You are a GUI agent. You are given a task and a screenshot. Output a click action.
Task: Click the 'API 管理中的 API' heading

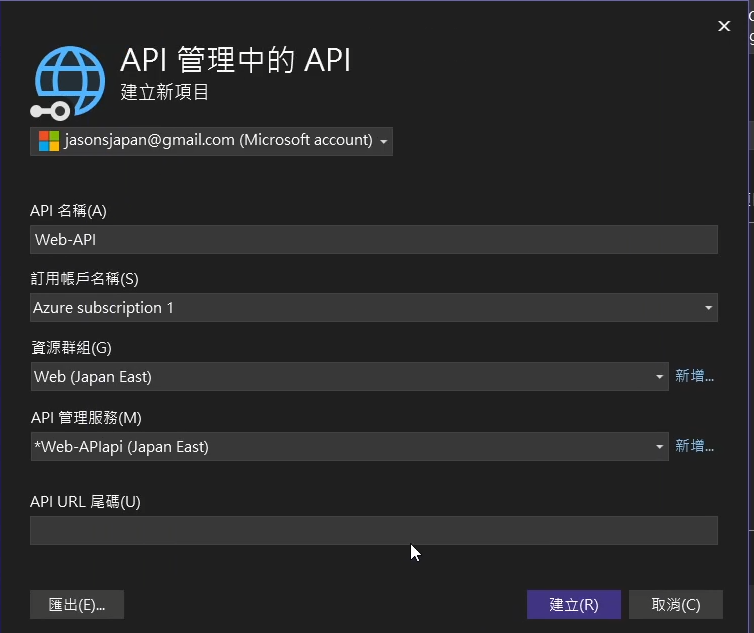pyautogui.click(x=236, y=60)
